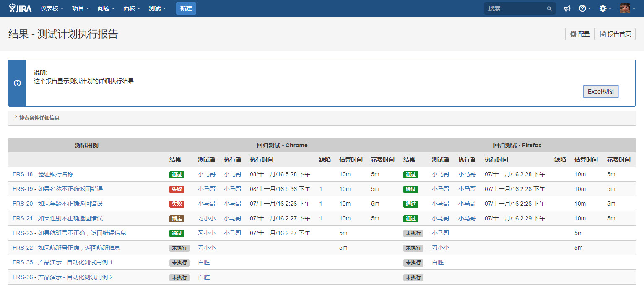Open the help question mark menu
The height and width of the screenshot is (285, 644).
pyautogui.click(x=584, y=8)
